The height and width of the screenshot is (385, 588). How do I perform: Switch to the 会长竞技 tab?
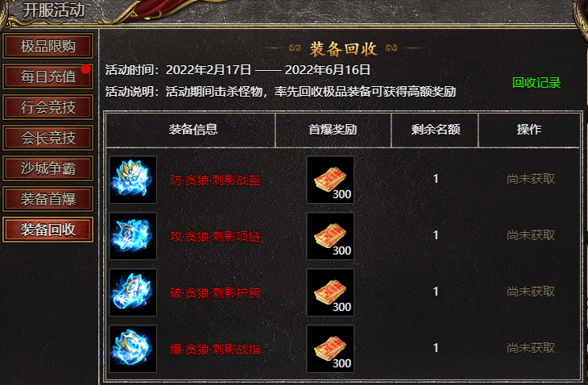click(48, 138)
